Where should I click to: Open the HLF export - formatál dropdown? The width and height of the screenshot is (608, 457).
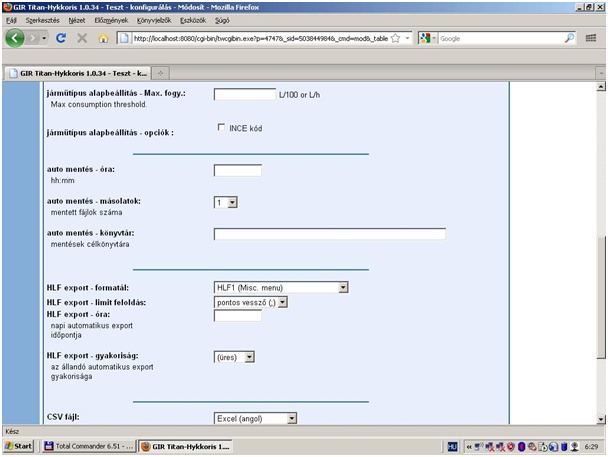tap(281, 287)
